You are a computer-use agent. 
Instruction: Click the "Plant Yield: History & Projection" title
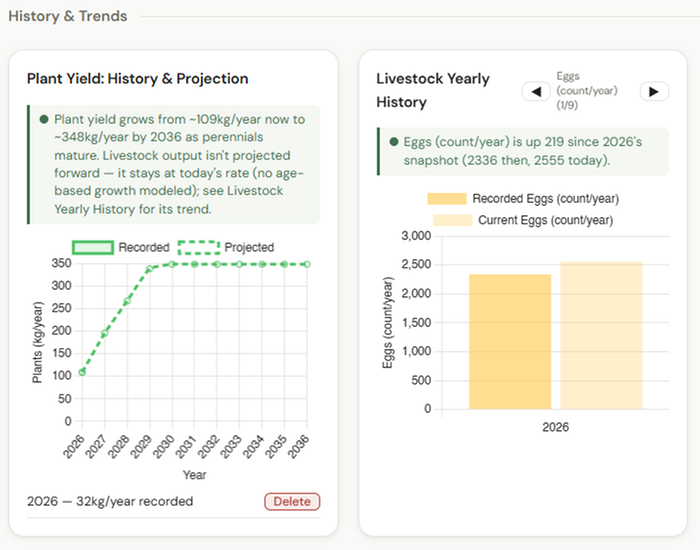(138, 79)
